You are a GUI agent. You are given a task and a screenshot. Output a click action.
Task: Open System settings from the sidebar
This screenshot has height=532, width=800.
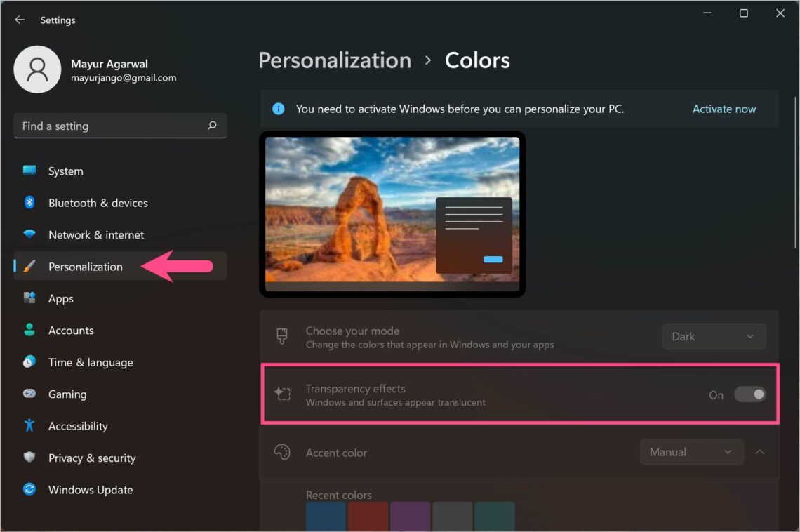tap(65, 171)
